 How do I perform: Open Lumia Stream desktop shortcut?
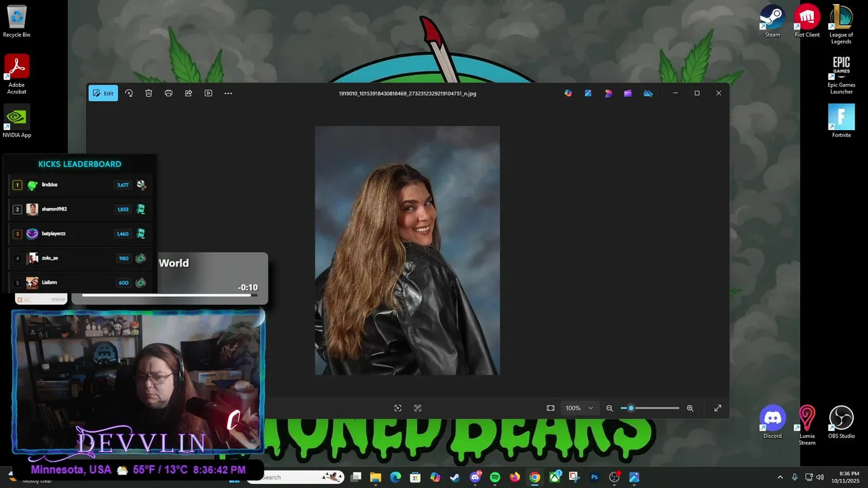[x=807, y=426]
